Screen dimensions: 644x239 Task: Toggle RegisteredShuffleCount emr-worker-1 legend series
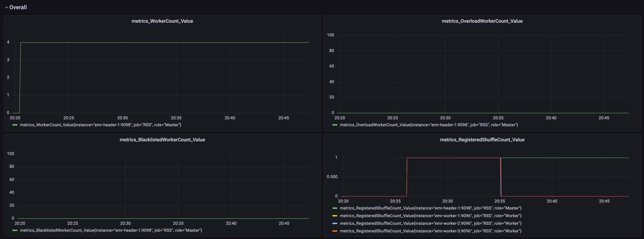pos(431,216)
